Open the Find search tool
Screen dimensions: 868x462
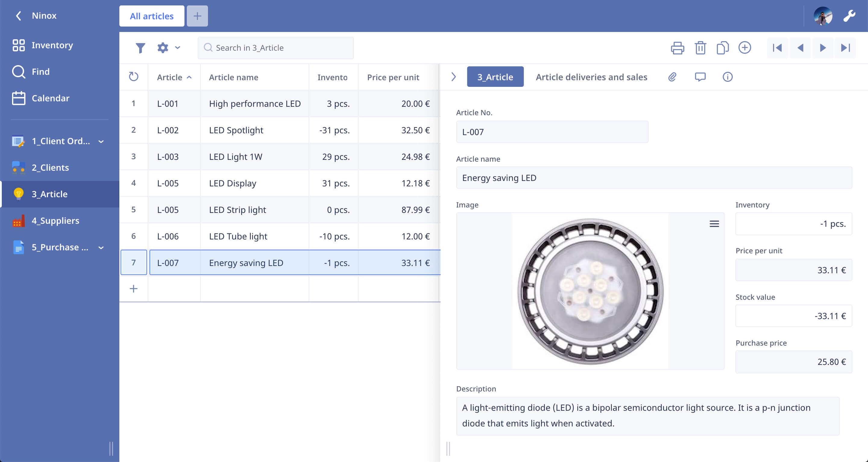click(x=31, y=71)
